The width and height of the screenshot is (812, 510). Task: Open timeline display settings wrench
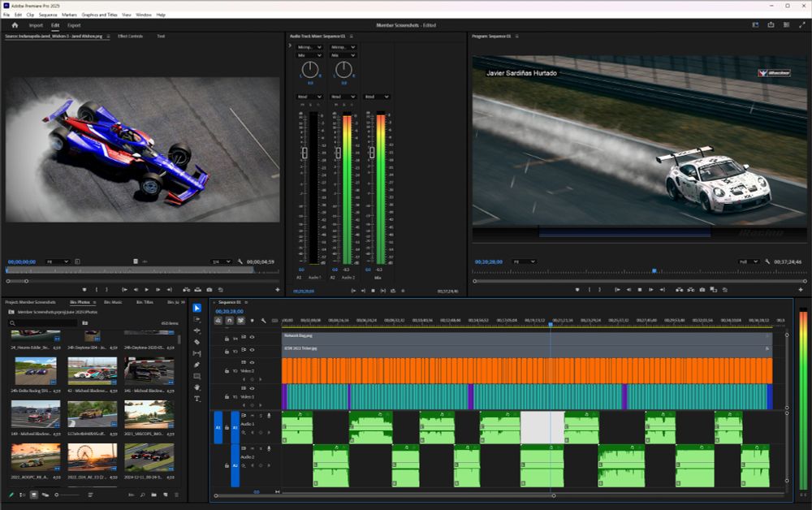coord(264,321)
